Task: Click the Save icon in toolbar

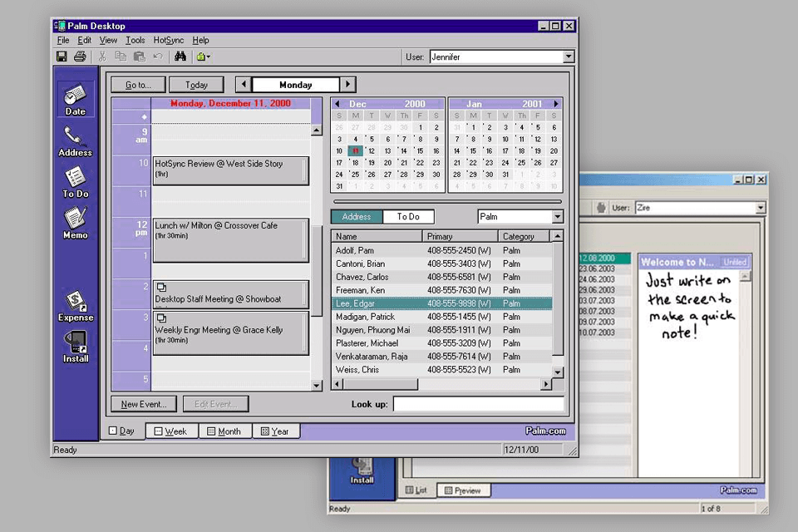Action: point(62,57)
